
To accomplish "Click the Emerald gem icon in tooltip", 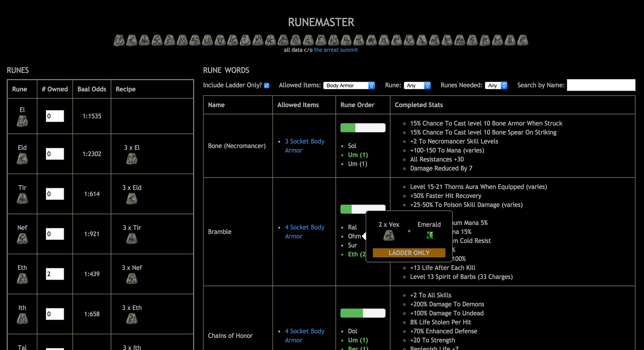I will (x=430, y=235).
